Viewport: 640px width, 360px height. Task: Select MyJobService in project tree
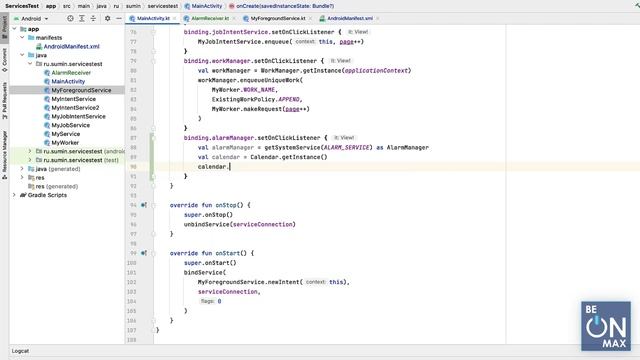[x=71, y=125]
